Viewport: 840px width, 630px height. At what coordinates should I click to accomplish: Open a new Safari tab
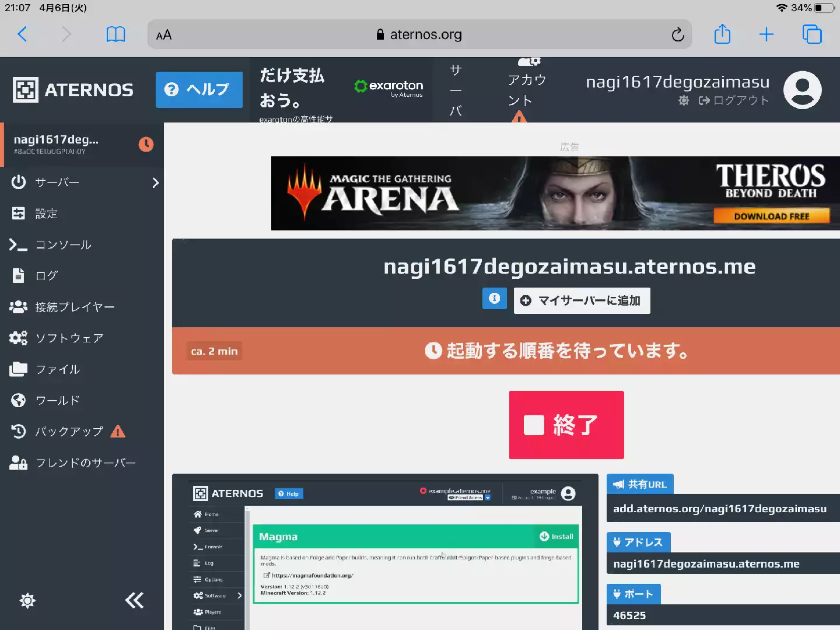[766, 34]
